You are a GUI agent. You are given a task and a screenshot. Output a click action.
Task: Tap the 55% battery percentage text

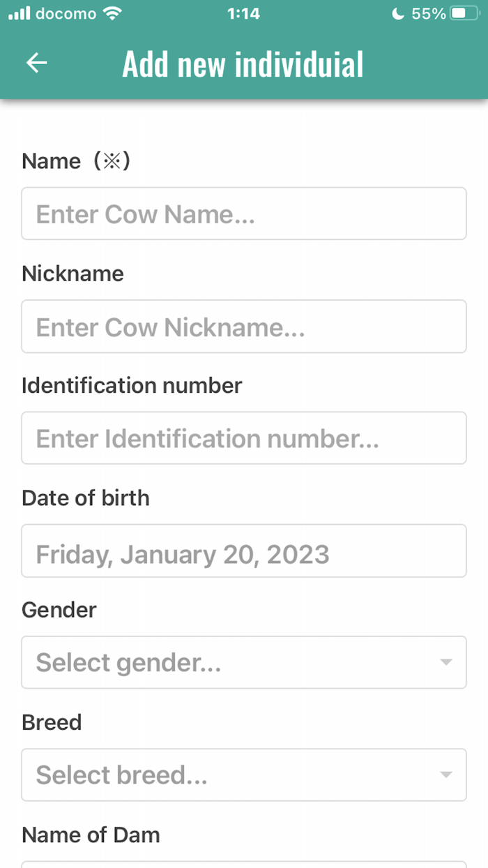point(427,13)
